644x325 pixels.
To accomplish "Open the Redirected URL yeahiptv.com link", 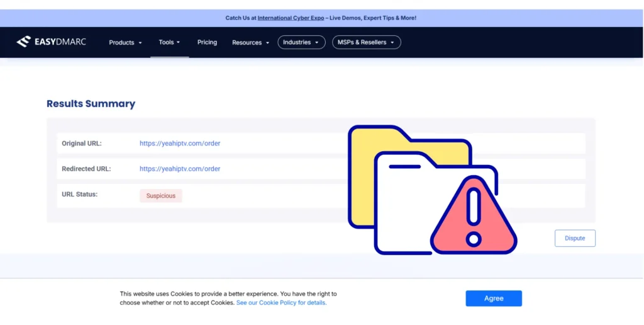I will coord(180,169).
